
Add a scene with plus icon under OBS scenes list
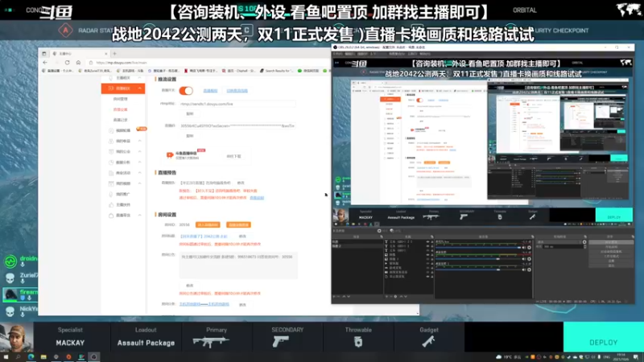334,297
